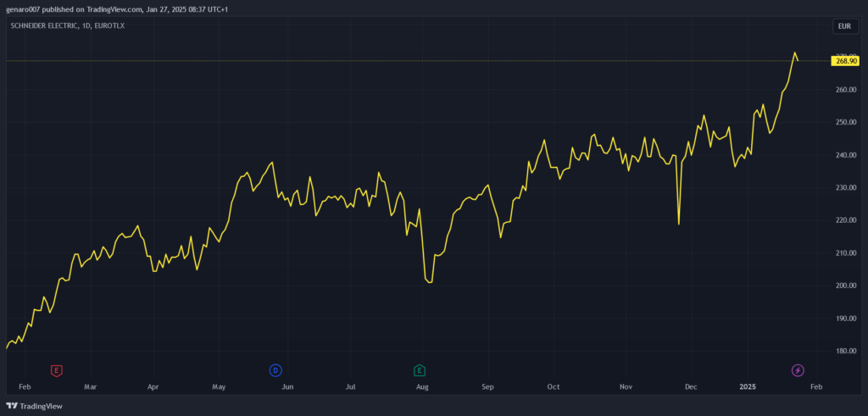
Task: Click the Aug label on time axis
Action: [x=423, y=386]
